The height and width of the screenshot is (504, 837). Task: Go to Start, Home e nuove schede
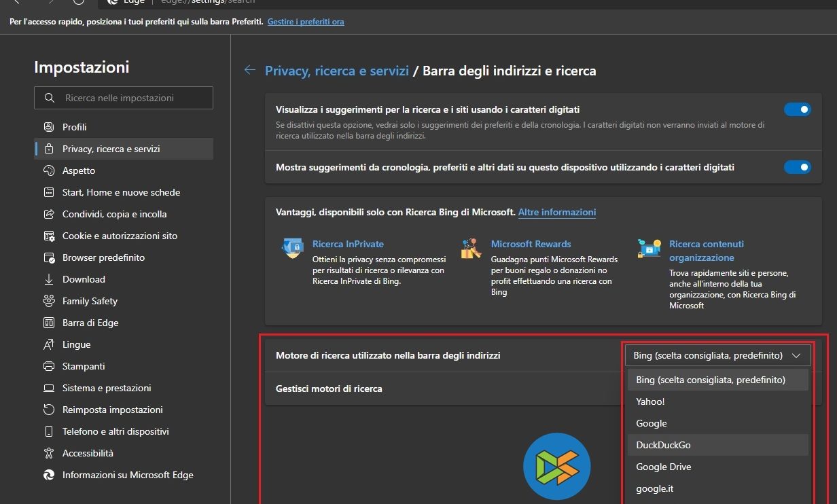coord(121,192)
